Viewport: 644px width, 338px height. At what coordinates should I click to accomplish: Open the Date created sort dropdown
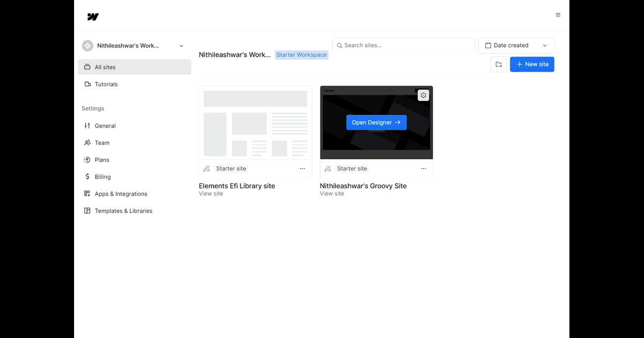[516, 46]
